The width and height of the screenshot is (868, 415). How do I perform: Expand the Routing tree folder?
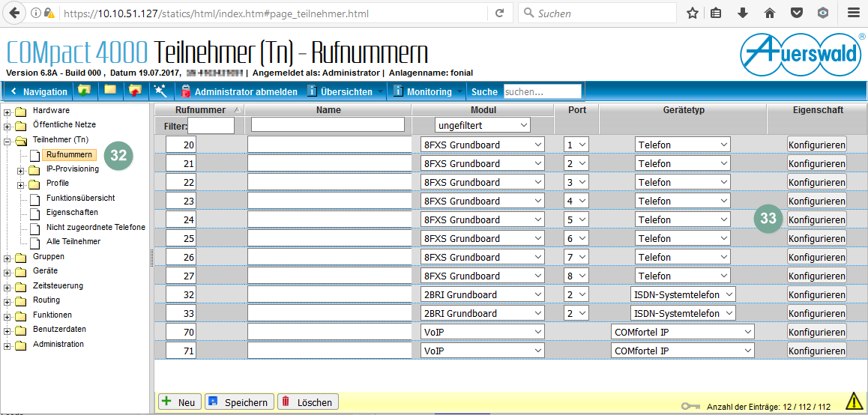click(x=7, y=300)
